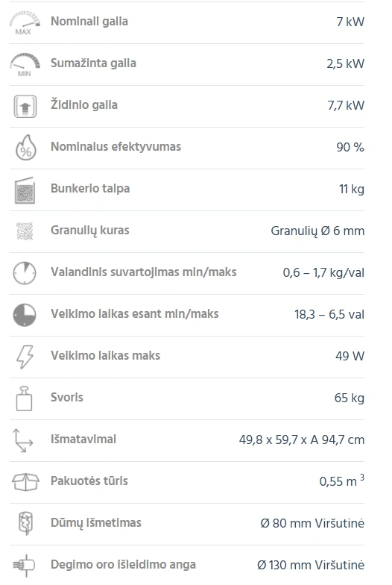Image resolution: width=392 pixels, height=585 pixels.
Task: Click the Bunkerio talpa hopper icon
Action: pos(25,190)
